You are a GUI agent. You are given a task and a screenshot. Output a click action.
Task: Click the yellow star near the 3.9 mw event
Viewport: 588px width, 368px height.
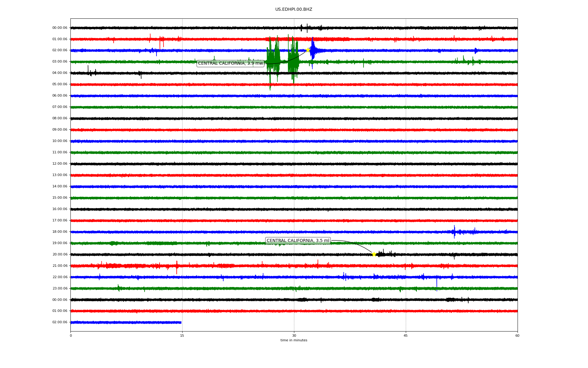point(308,50)
